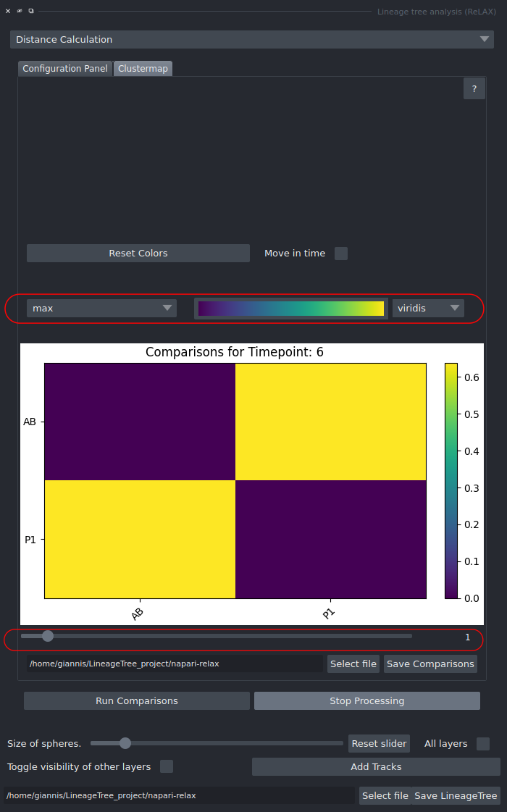Click the Add Tracks button

(376, 767)
